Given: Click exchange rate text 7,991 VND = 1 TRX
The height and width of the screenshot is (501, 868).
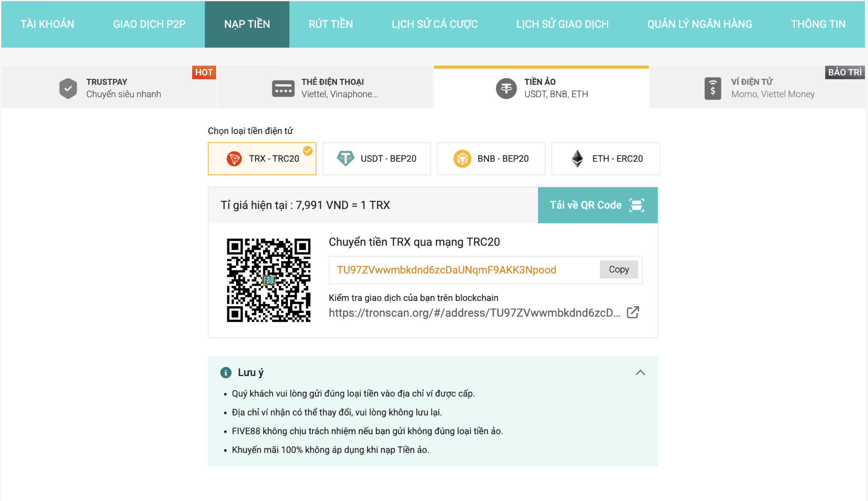Looking at the screenshot, I should click(x=343, y=205).
